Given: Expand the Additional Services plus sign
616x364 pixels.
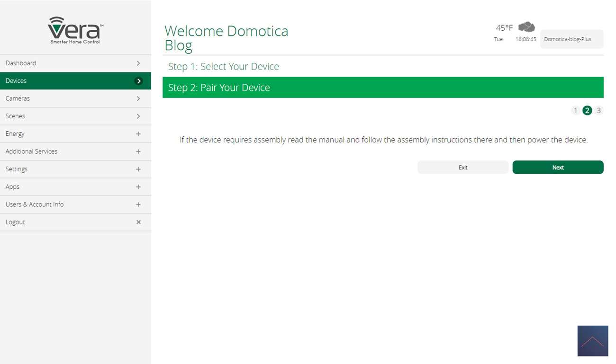Looking at the screenshot, I should (x=138, y=151).
